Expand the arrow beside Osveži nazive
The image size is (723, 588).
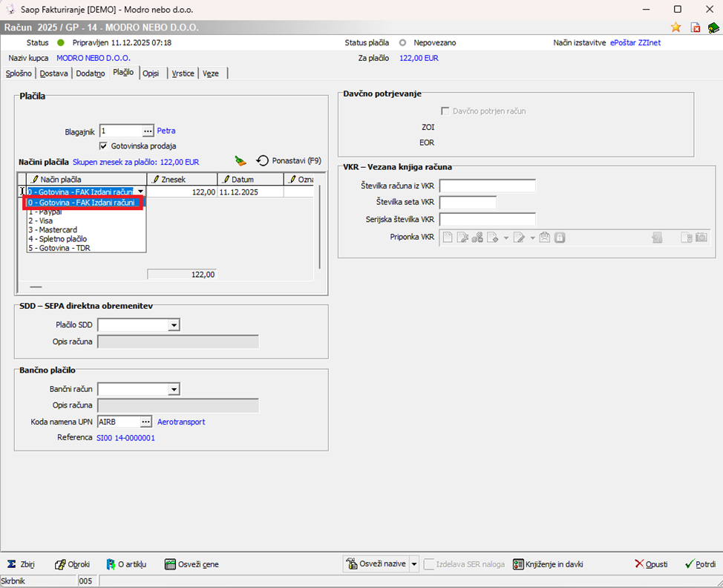(414, 563)
